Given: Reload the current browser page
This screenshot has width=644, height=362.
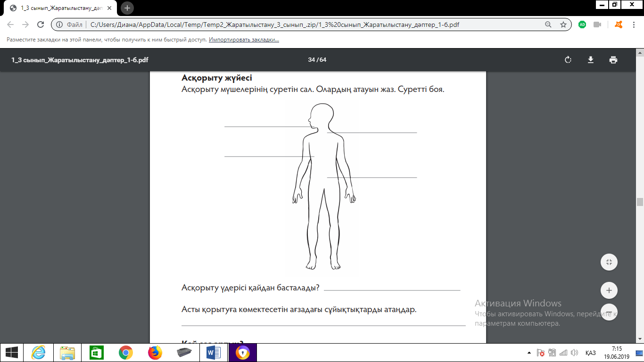Looking at the screenshot, I should pyautogui.click(x=41, y=25).
